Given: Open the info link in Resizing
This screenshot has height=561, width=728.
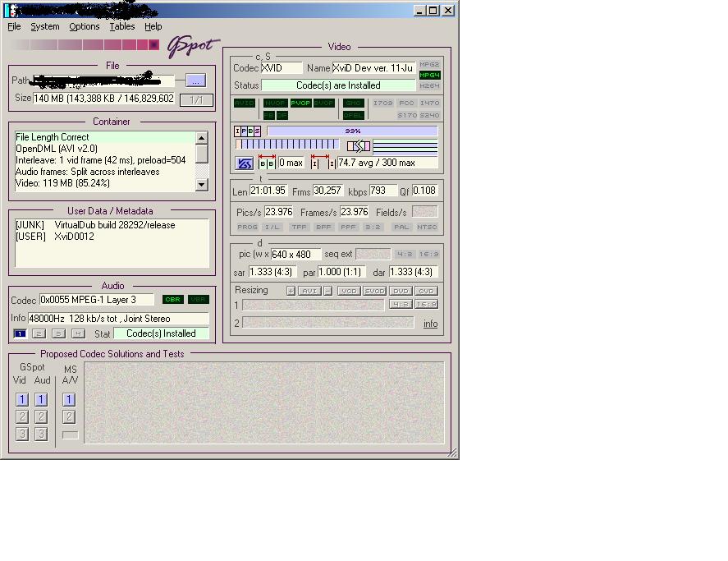Looking at the screenshot, I should click(430, 324).
